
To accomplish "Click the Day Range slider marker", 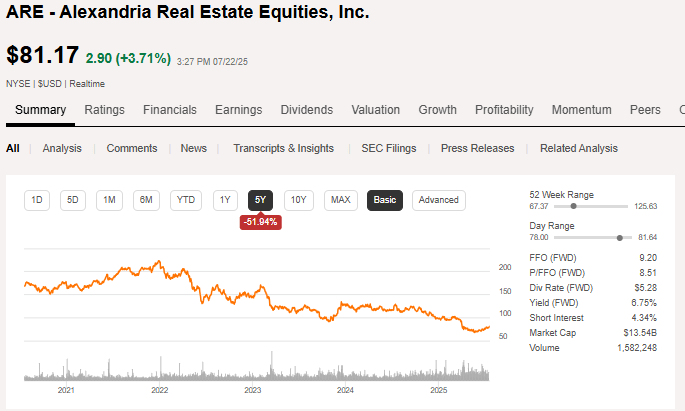I will [x=621, y=238].
